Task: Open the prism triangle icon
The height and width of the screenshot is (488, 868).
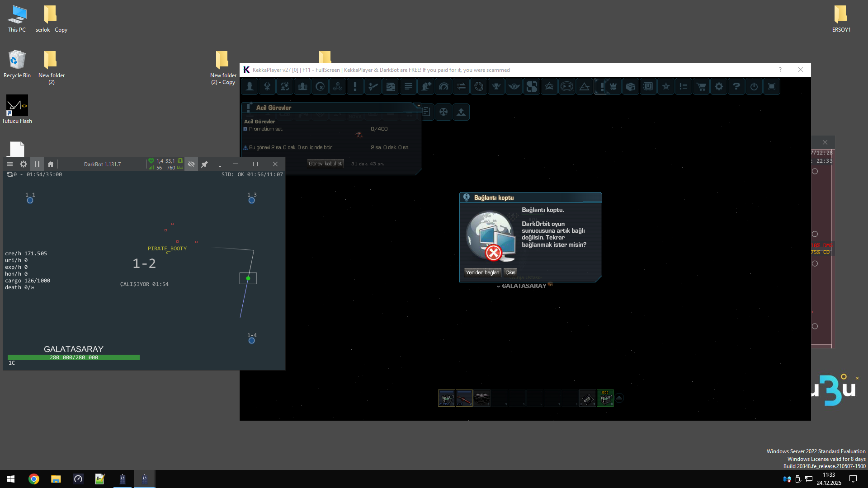Action: [584, 86]
